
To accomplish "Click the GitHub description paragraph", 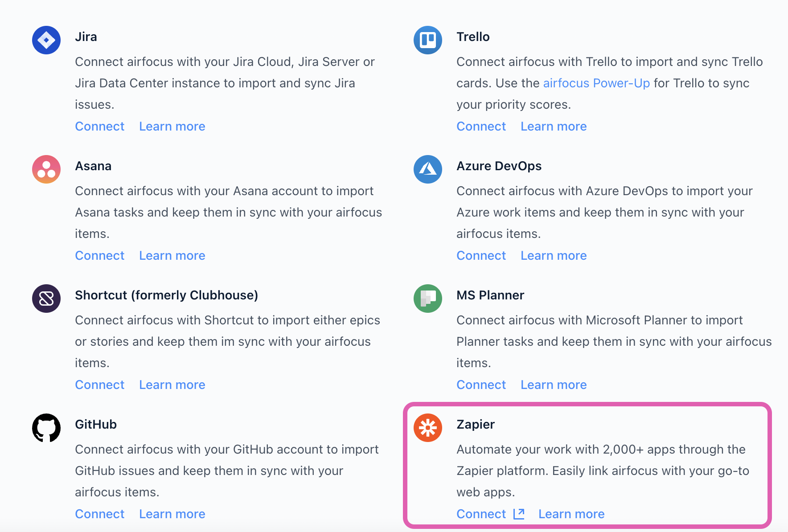I will click(227, 471).
